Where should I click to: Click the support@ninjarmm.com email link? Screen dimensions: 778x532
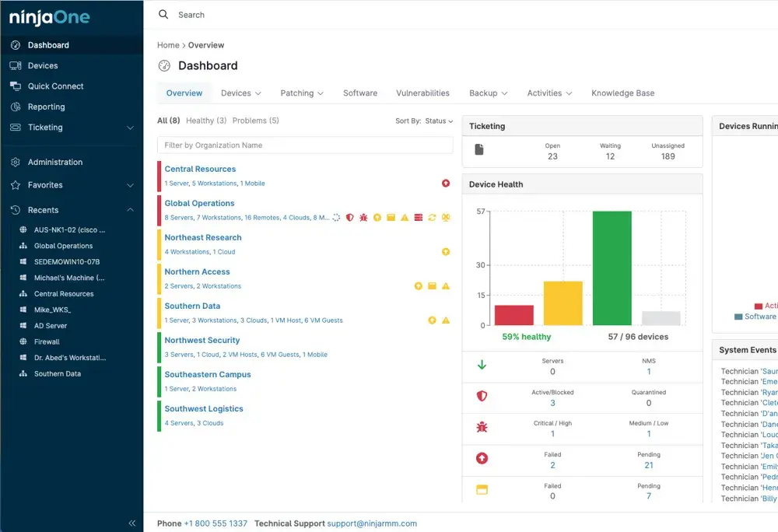pos(372,523)
